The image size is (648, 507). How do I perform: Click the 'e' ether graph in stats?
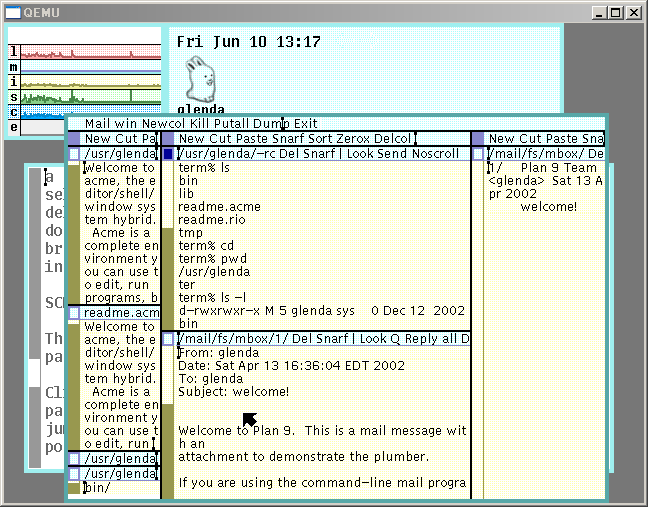(x=43, y=127)
